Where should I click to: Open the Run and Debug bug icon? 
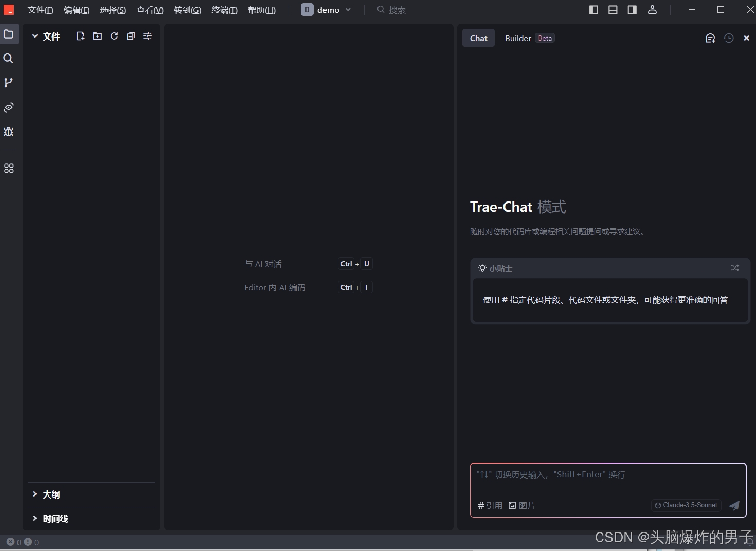(9, 132)
